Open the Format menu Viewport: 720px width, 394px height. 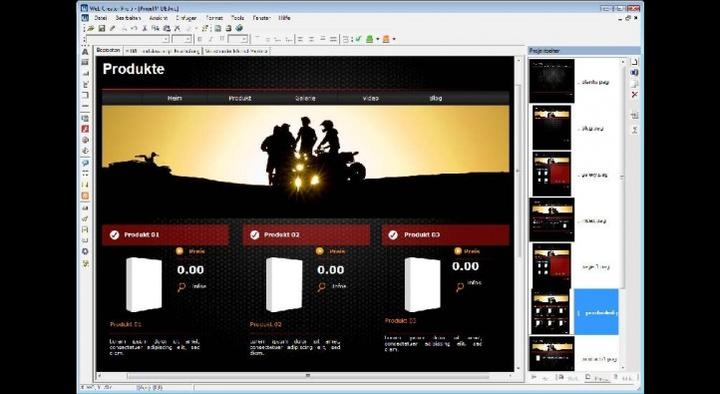214,18
